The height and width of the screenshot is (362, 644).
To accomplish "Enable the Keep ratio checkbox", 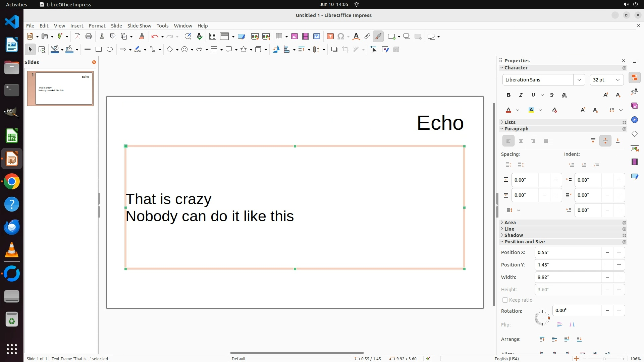I will coord(505,300).
